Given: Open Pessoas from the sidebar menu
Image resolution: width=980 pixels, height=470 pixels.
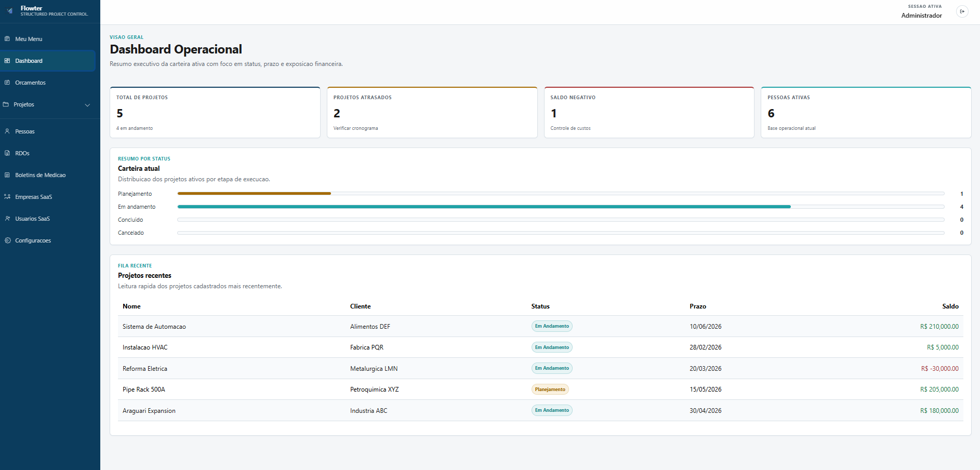Looking at the screenshot, I should point(25,131).
